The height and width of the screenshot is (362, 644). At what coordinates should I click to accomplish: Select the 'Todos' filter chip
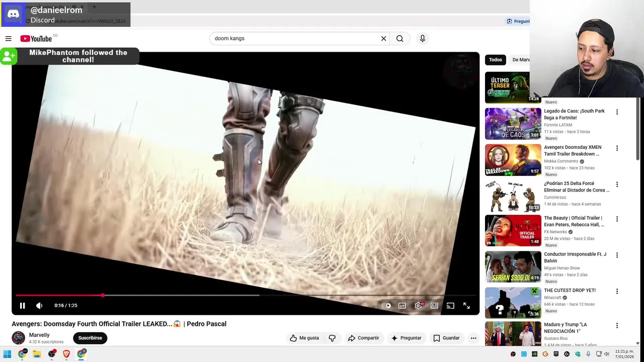point(496,60)
